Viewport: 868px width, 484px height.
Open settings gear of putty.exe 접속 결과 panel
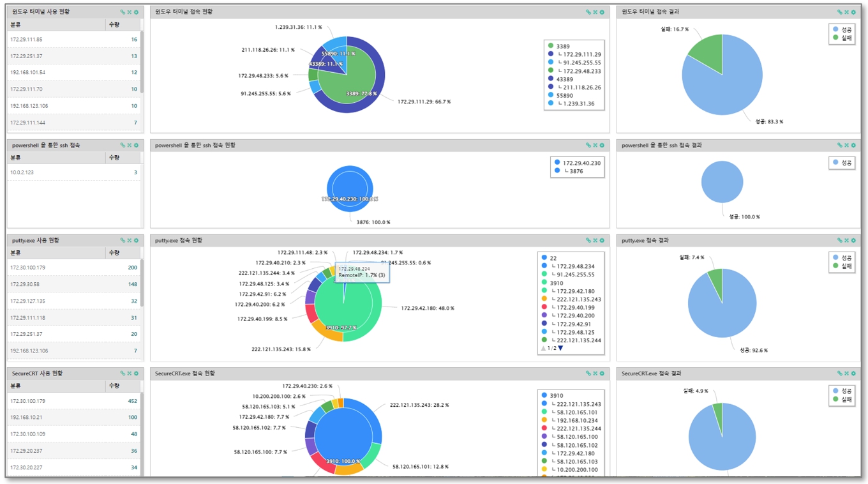[x=853, y=241]
